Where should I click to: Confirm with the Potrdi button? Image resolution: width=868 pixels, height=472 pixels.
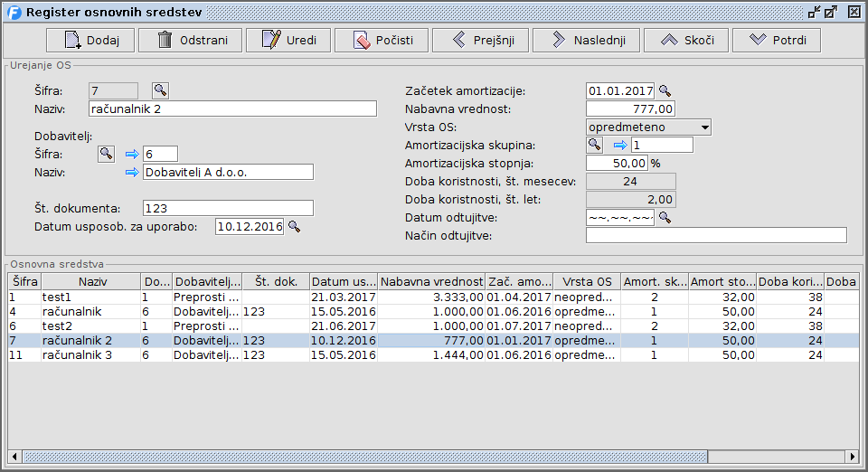776,41
